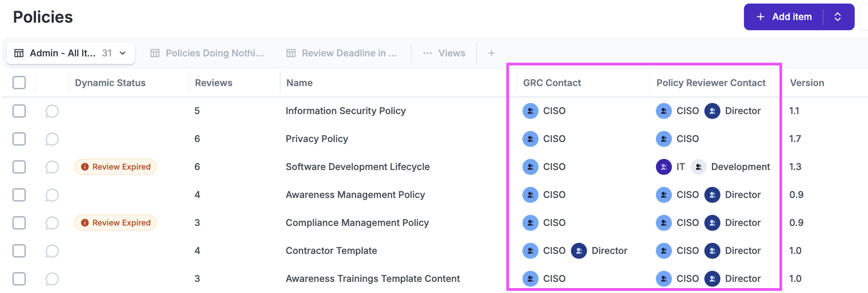Open the Add item type selector arrows
Screen dimensions: 868x293
(x=838, y=17)
